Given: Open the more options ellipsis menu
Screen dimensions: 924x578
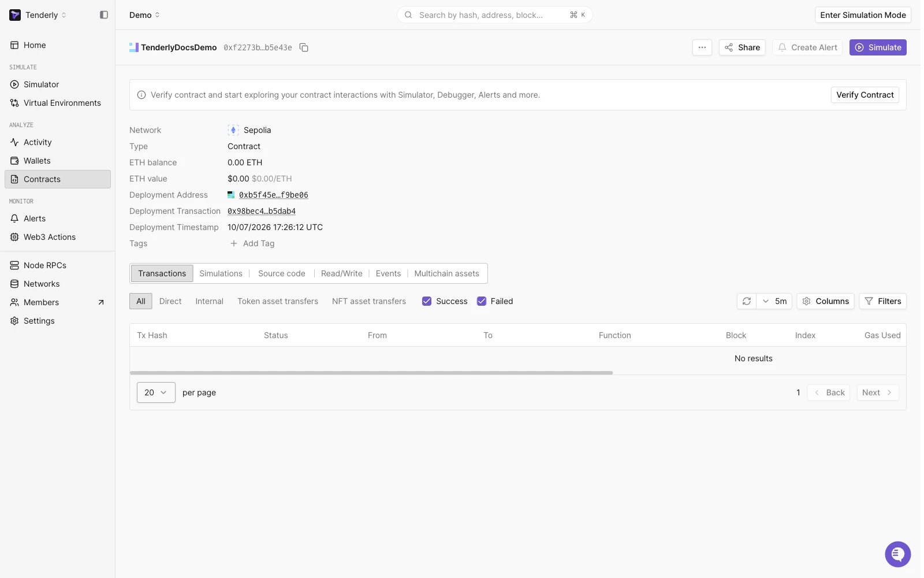Looking at the screenshot, I should coord(702,47).
